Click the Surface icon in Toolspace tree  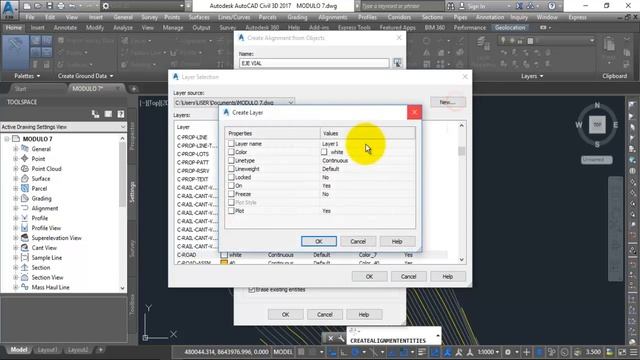[24, 178]
